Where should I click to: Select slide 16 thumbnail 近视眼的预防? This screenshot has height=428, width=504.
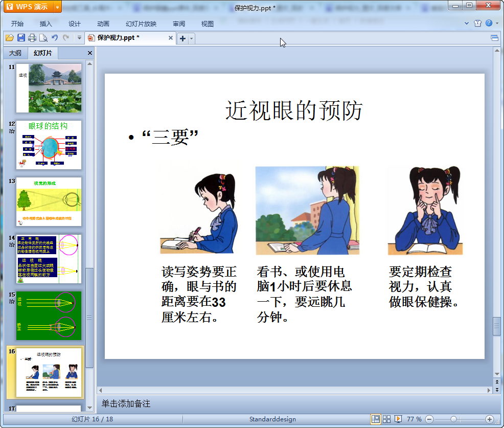49,372
